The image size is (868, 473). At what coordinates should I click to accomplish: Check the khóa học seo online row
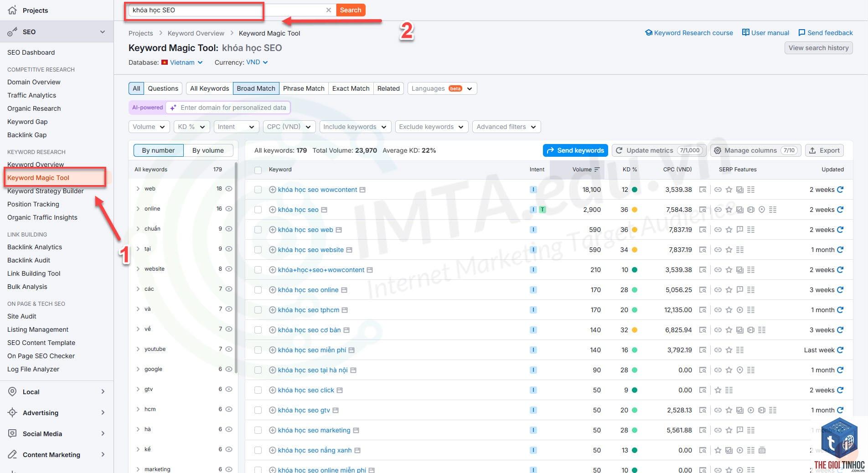(258, 290)
